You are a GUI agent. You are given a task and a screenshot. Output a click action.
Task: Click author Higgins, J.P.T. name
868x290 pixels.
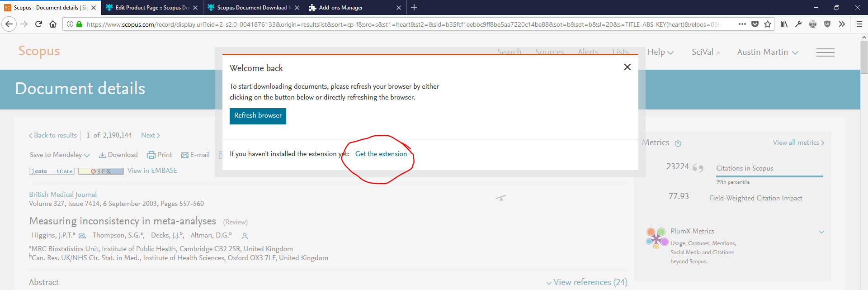click(x=52, y=235)
